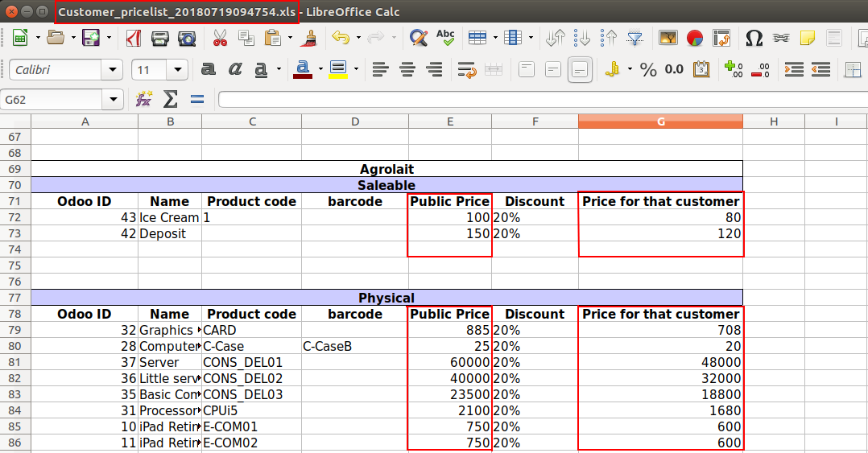Open the font size dropdown showing 11
868x453 pixels.
tap(177, 70)
